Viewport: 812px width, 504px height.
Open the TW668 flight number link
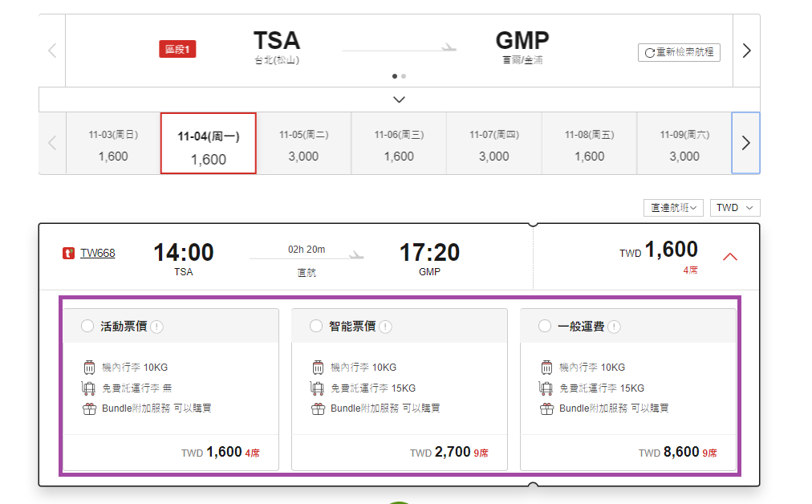point(97,254)
